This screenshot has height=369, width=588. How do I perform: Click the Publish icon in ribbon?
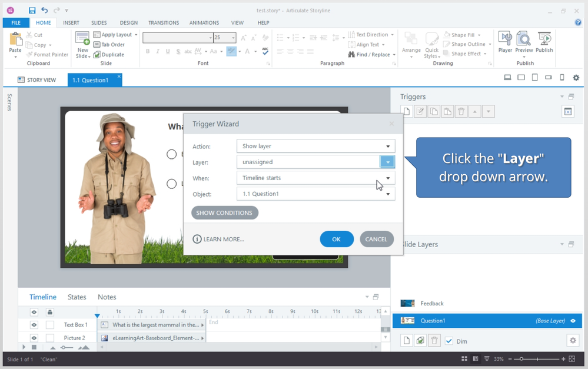pyautogui.click(x=544, y=42)
